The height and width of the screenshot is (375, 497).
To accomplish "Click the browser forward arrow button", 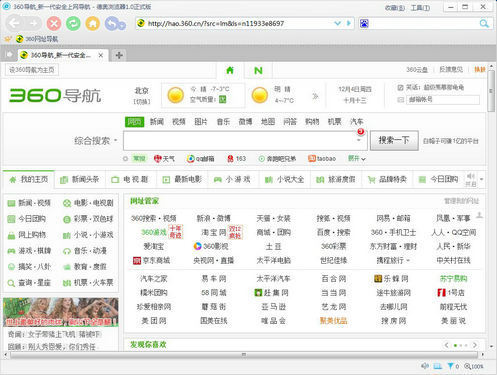I will tap(33, 23).
